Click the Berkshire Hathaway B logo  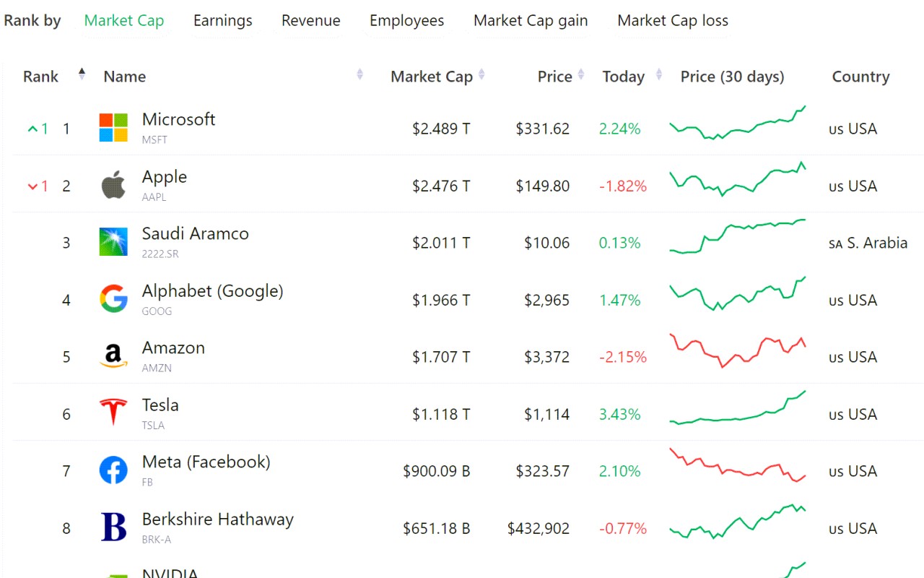point(113,527)
